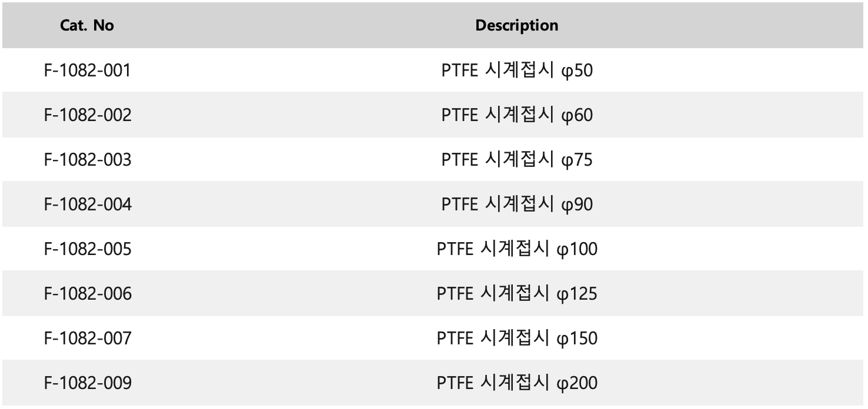Click description PTFE 시계접시 φ75

click(517, 160)
